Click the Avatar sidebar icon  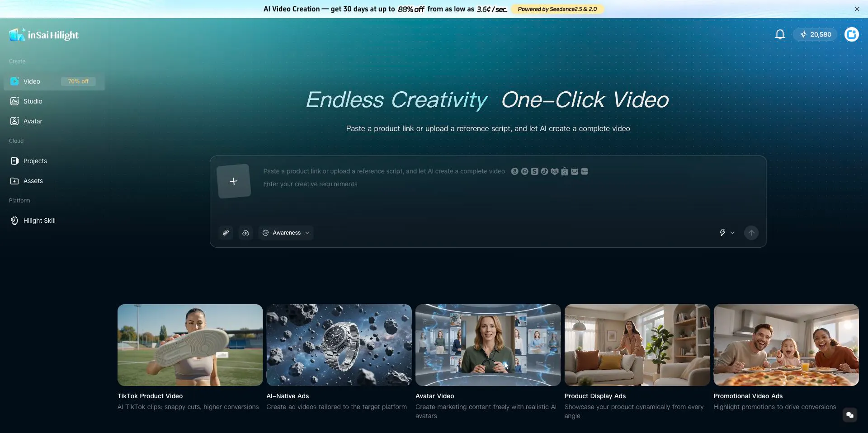pos(14,121)
